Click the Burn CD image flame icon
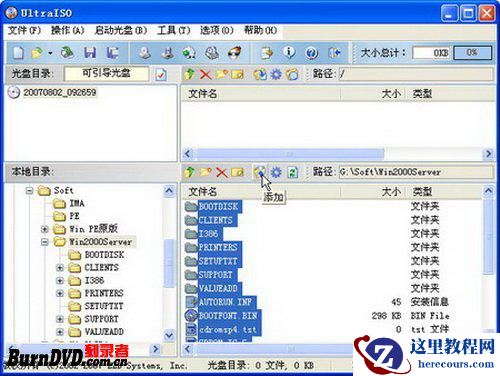500x376 pixels. coord(235,53)
